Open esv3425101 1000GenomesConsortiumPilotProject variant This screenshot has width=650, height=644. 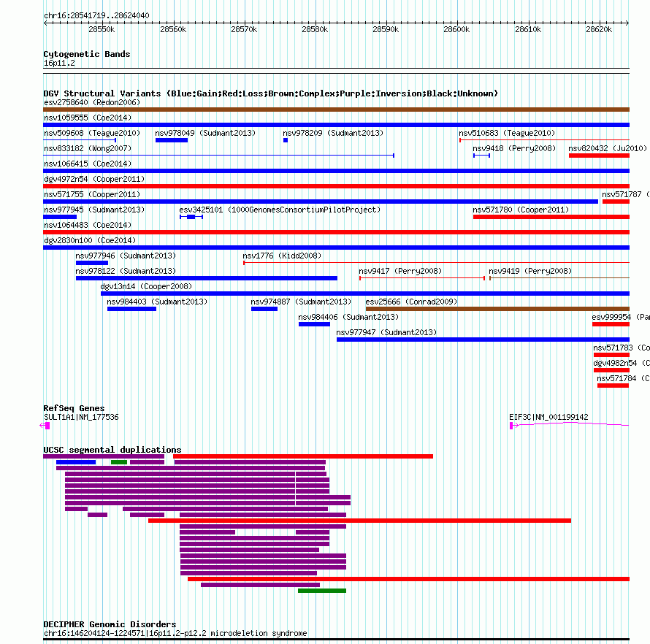coord(280,210)
